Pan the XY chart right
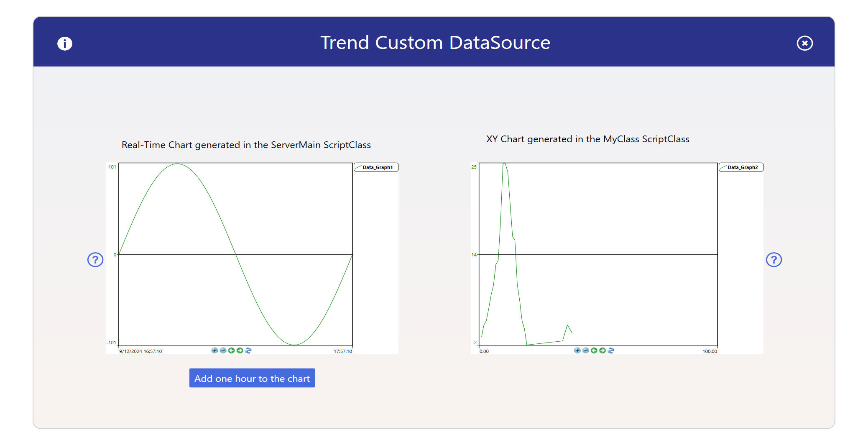Image resolution: width=868 pixels, height=445 pixels. (x=602, y=350)
